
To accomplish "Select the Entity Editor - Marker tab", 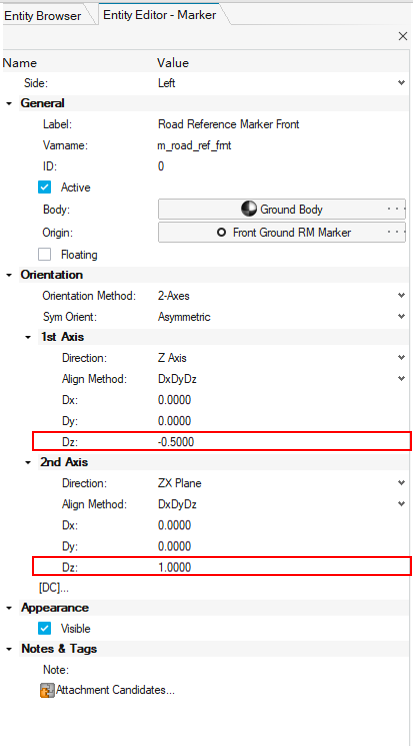I will (160, 15).
